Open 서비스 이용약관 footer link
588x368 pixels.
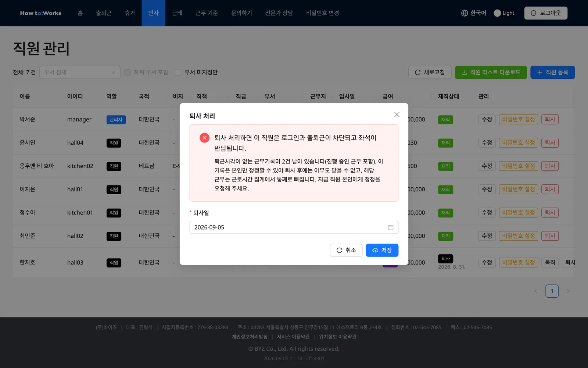click(293, 337)
